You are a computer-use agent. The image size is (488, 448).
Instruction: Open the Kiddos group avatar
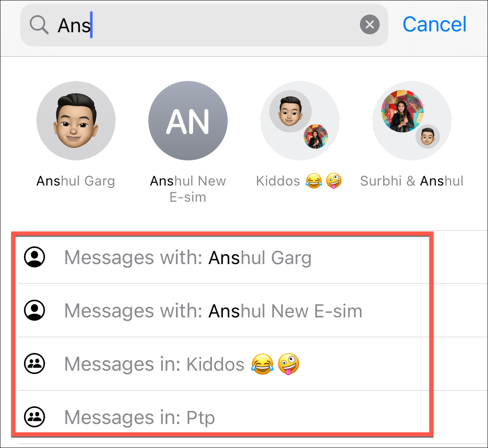[x=300, y=121]
